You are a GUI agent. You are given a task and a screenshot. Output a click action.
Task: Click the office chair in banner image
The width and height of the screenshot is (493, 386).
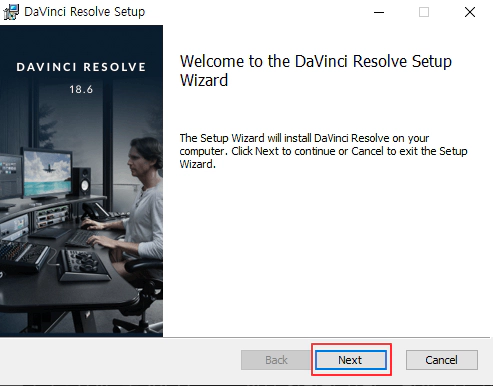(141, 293)
